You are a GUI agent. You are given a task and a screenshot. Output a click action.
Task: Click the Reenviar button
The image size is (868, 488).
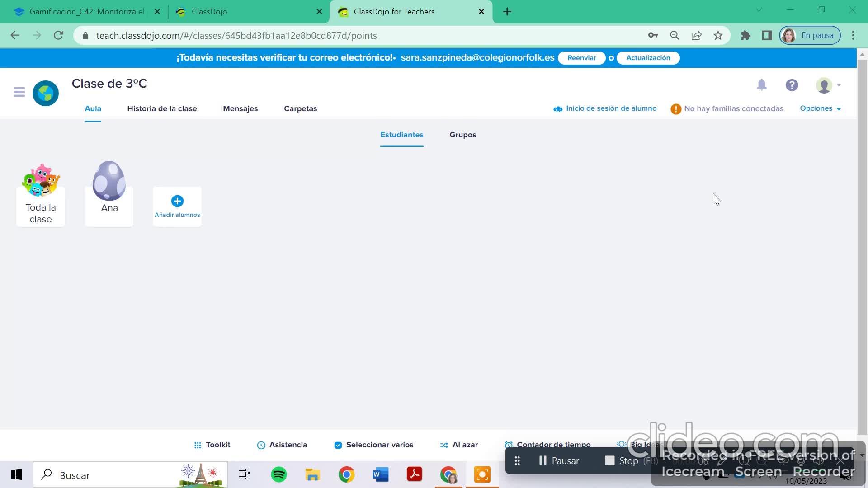point(581,58)
